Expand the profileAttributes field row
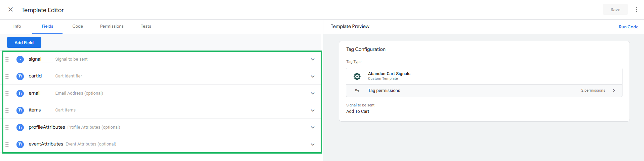The image size is (644, 161). point(313,127)
